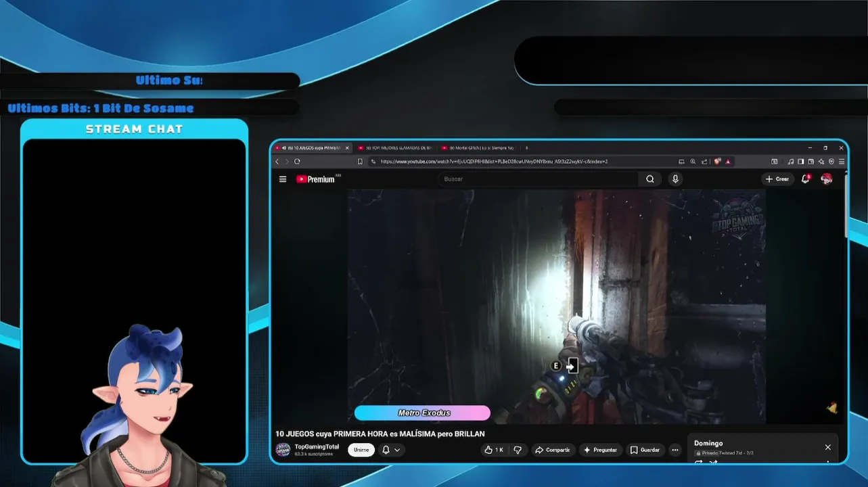Close the Domingo playlist panel
This screenshot has height=487, width=868.
827,447
